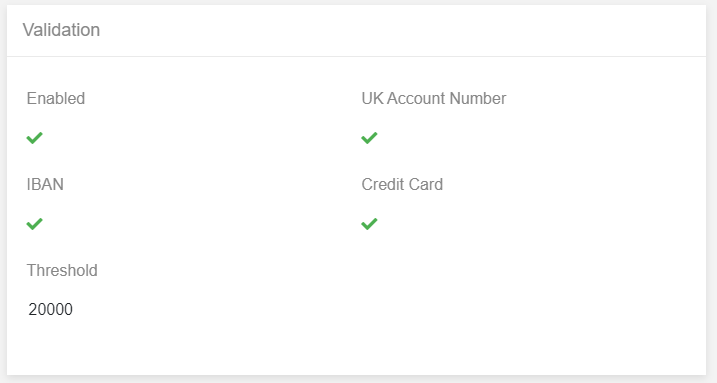Click the shadowed bottom edge of the panel

pos(356,376)
